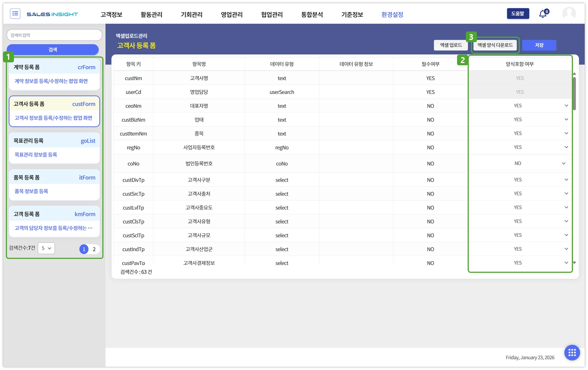Image resolution: width=588 pixels, height=370 pixels.
Task: Click the Sales Insight logo
Action: tap(52, 14)
